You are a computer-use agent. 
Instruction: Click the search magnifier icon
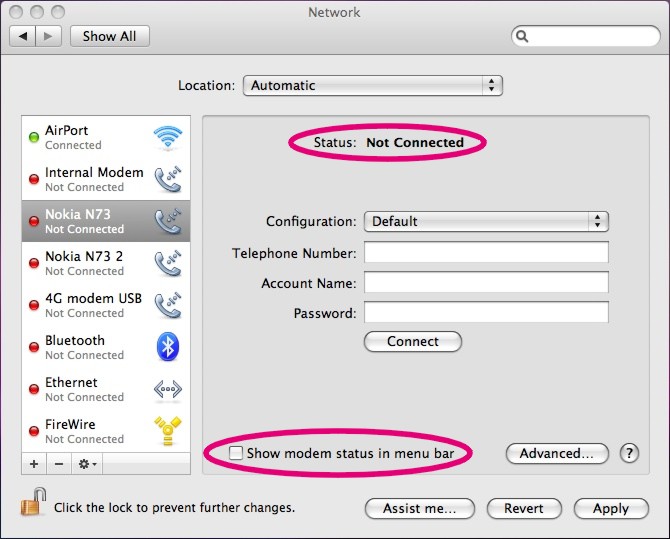522,36
